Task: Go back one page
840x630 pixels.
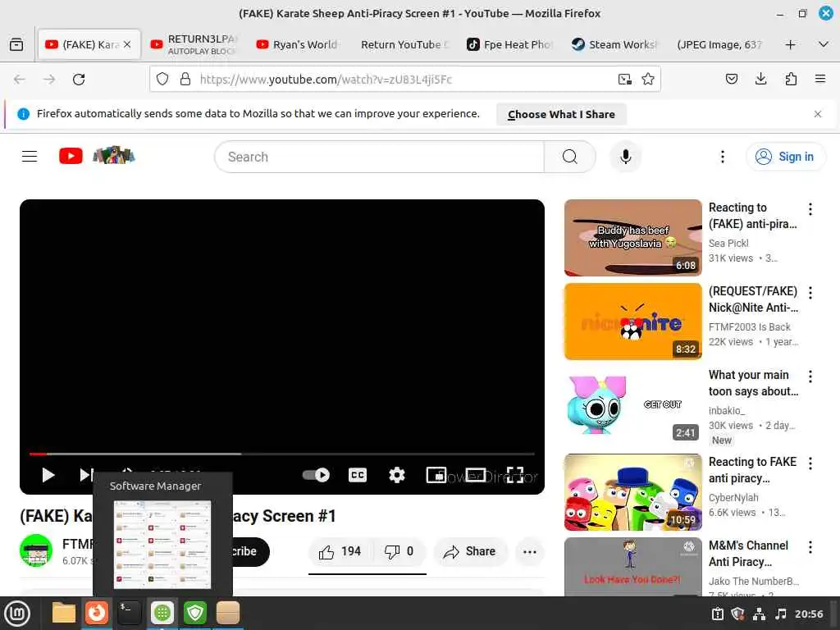Action: coord(20,80)
